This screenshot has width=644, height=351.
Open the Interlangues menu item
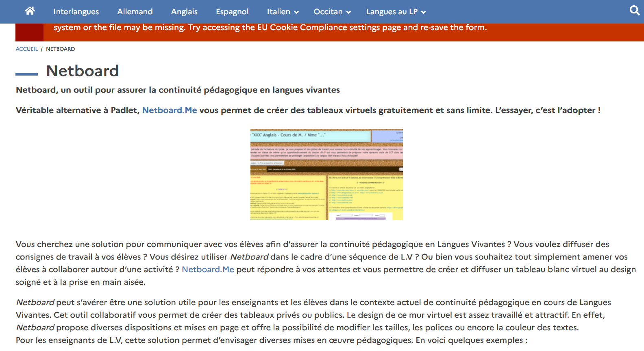(x=76, y=12)
